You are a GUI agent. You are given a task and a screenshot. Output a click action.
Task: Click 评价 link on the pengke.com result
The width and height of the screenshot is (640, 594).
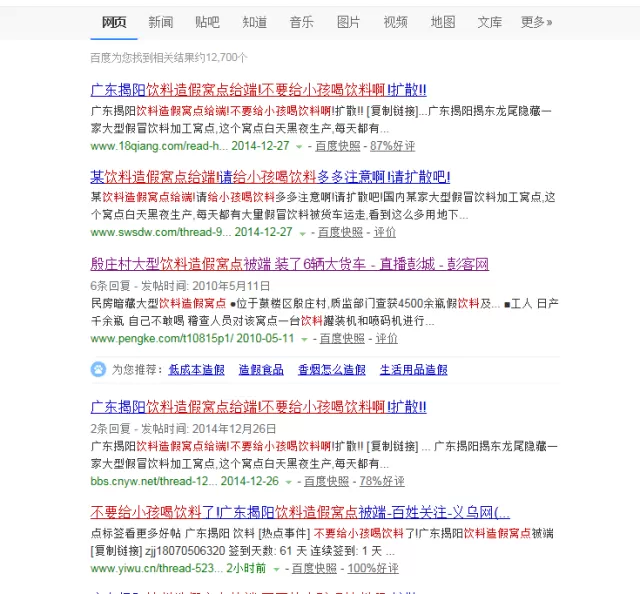click(387, 338)
